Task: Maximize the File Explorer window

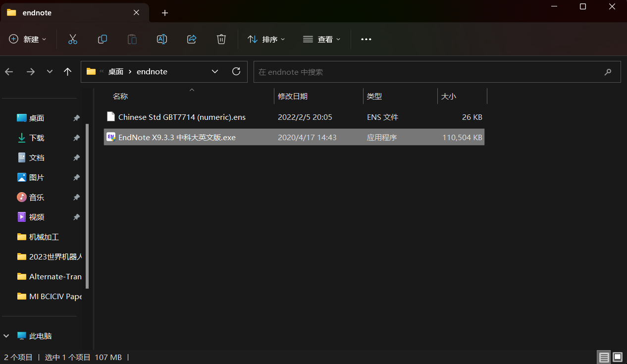Action: click(x=583, y=6)
